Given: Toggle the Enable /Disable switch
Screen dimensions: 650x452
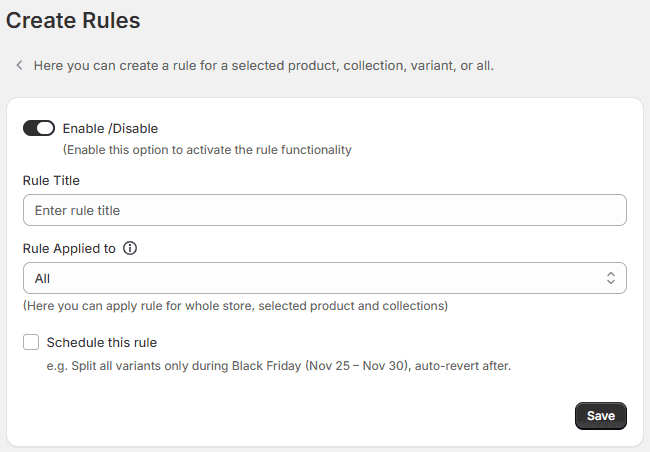Looking at the screenshot, I should pos(39,128).
